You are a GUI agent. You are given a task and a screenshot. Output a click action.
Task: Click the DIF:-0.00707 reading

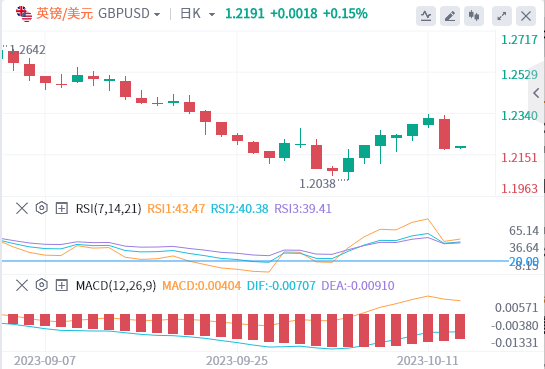[281, 286]
